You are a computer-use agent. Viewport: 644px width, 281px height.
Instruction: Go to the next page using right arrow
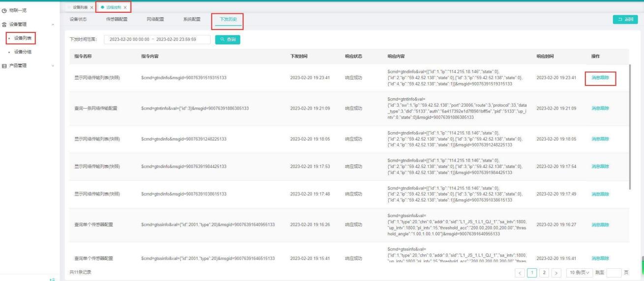(556, 272)
